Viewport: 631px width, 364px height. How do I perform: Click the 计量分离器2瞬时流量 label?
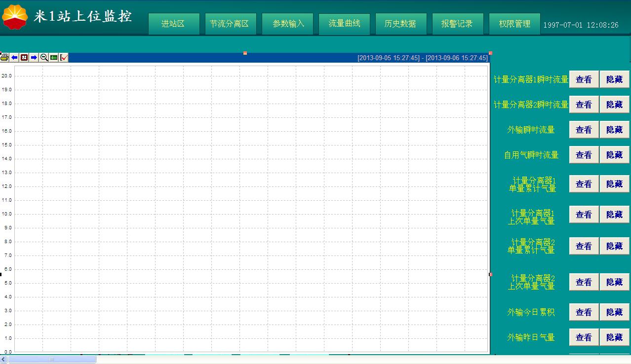click(531, 105)
